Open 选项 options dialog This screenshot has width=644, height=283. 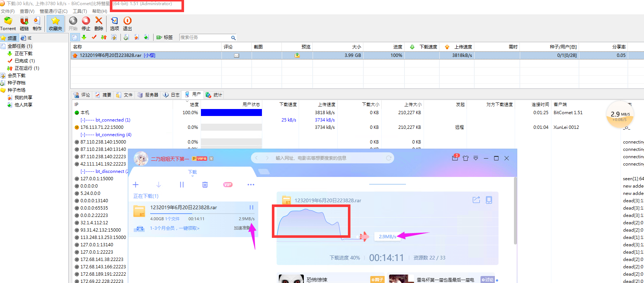coord(115,23)
